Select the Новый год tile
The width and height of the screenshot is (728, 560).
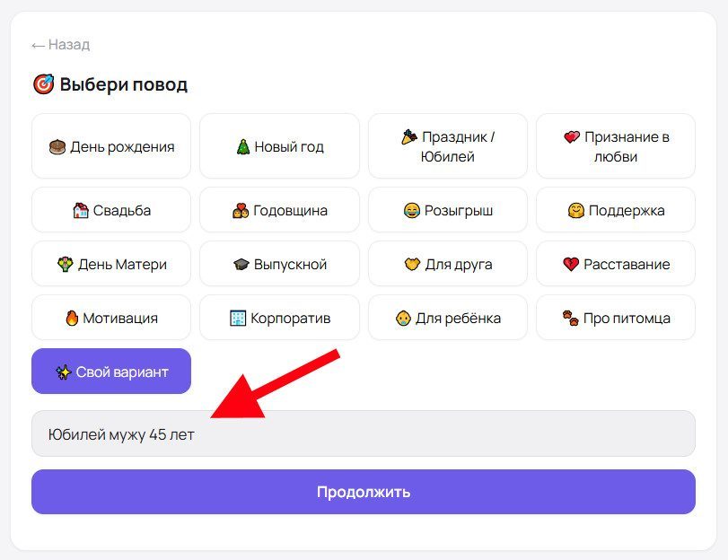click(x=279, y=146)
